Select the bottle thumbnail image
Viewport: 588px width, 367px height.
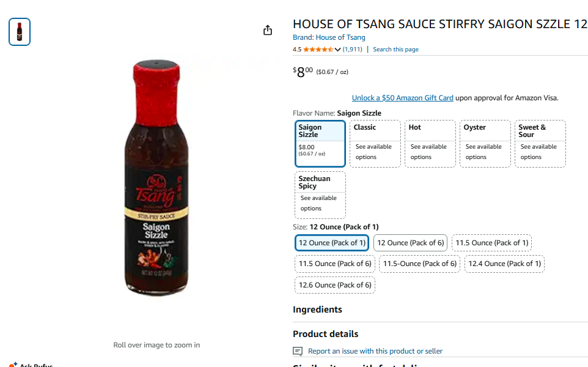pos(20,32)
